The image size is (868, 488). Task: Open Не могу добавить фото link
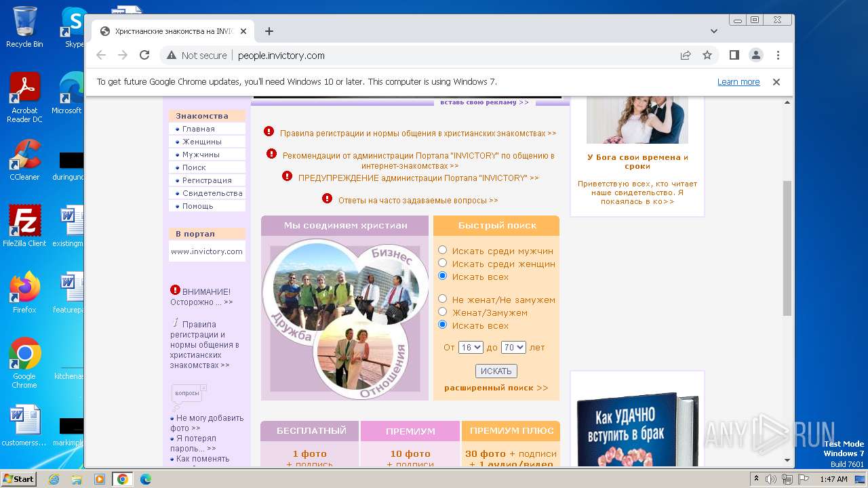[207, 423]
